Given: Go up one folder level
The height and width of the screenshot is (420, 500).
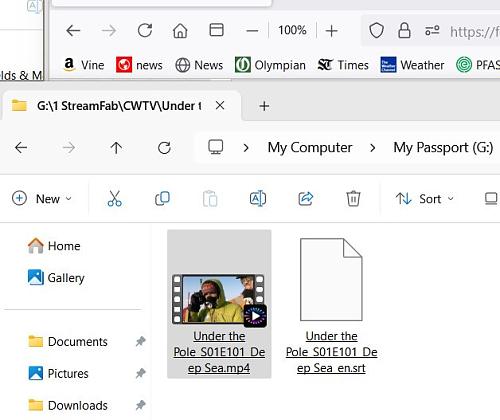Looking at the screenshot, I should (116, 147).
